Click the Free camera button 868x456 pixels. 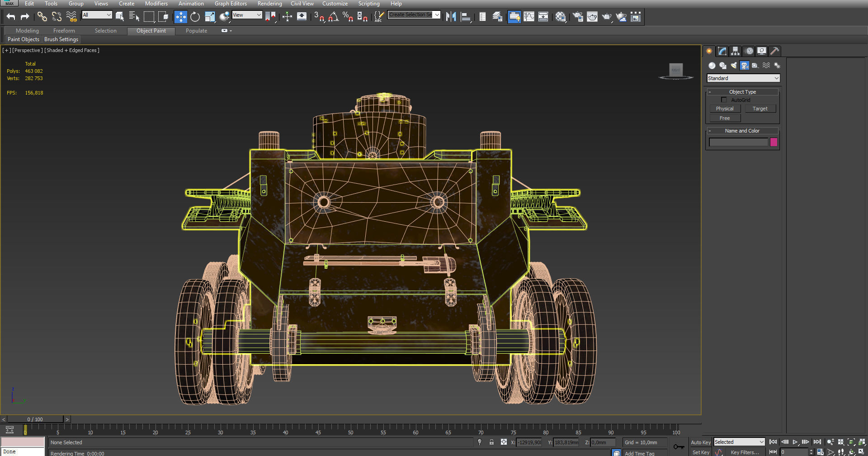[725, 118]
